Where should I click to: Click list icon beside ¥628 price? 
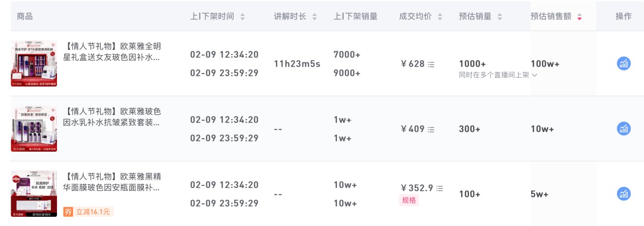click(431, 64)
